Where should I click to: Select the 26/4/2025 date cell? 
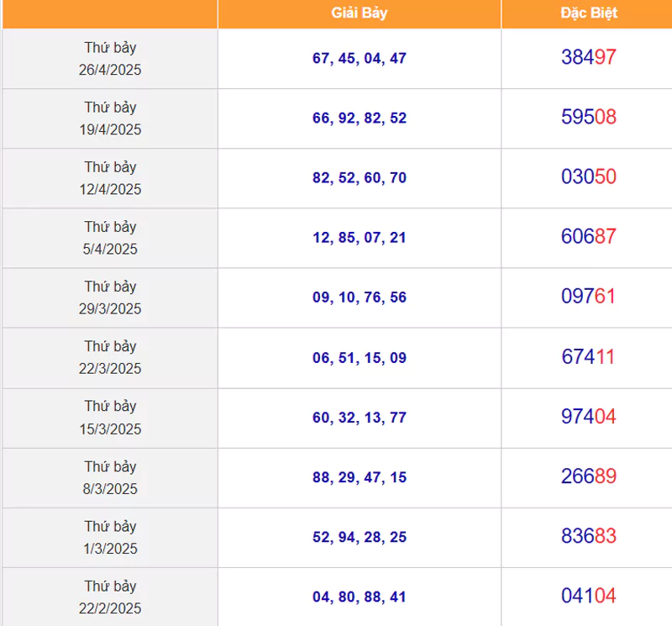110,59
